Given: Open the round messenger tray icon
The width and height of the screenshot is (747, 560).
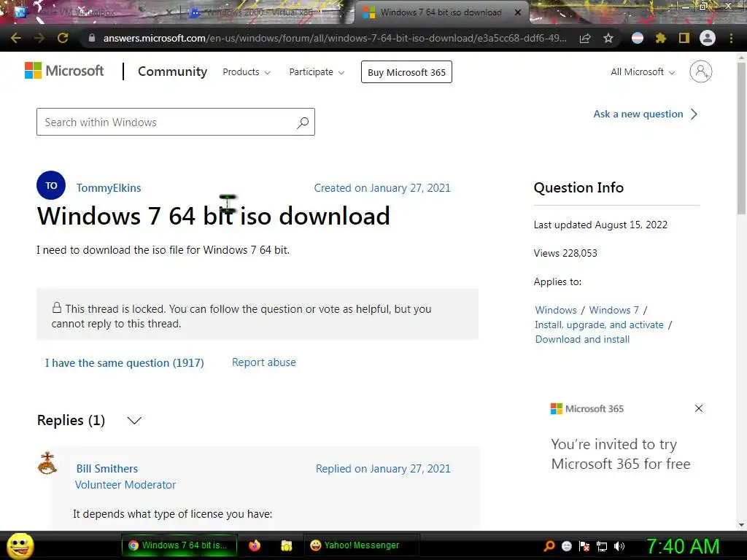Looking at the screenshot, I should (566, 546).
